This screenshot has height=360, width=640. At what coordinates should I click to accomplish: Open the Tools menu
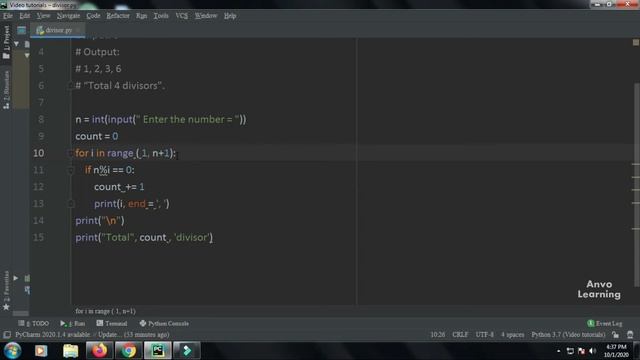161,16
